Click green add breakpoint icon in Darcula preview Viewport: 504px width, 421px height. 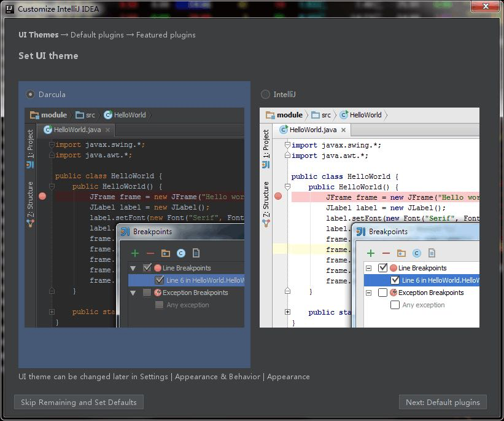(x=135, y=253)
